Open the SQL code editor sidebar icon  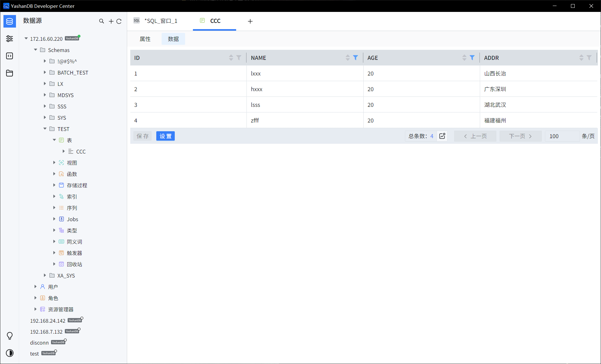9,56
